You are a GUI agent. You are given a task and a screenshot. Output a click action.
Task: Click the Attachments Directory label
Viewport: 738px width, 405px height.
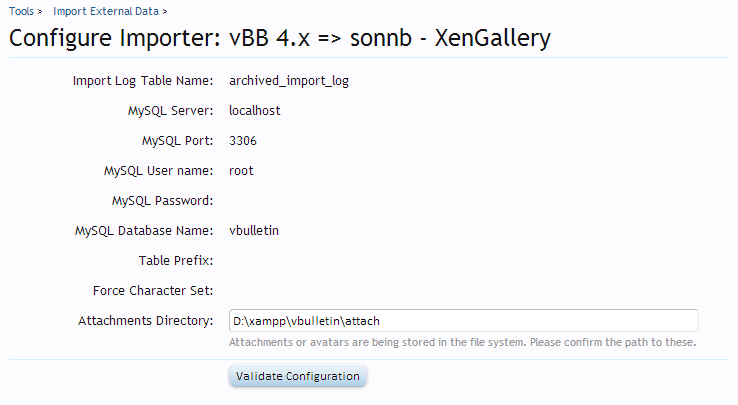(x=146, y=321)
